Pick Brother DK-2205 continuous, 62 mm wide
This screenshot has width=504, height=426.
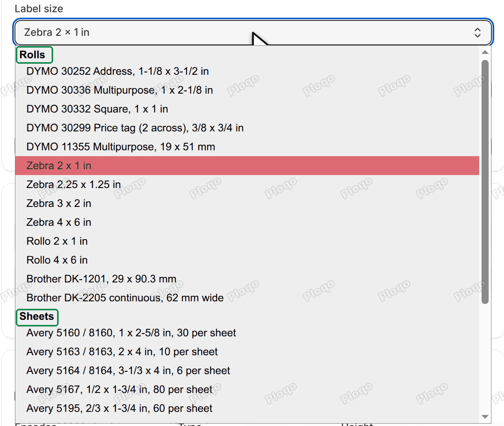point(247,298)
